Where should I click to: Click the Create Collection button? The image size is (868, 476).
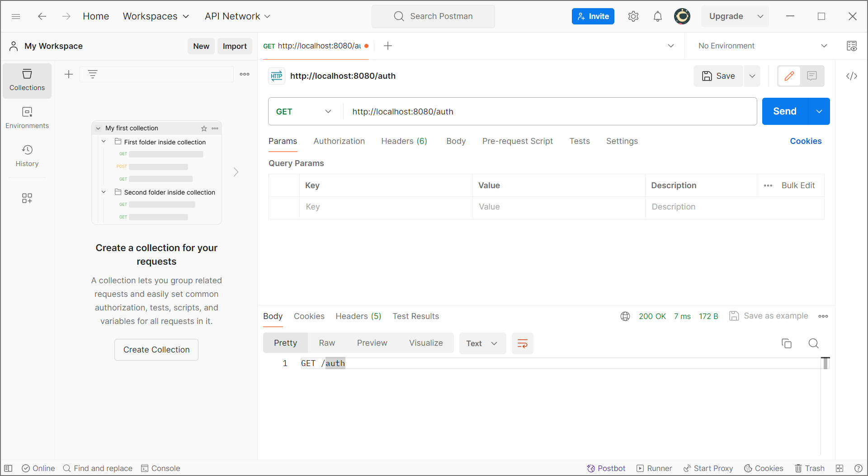[156, 350]
